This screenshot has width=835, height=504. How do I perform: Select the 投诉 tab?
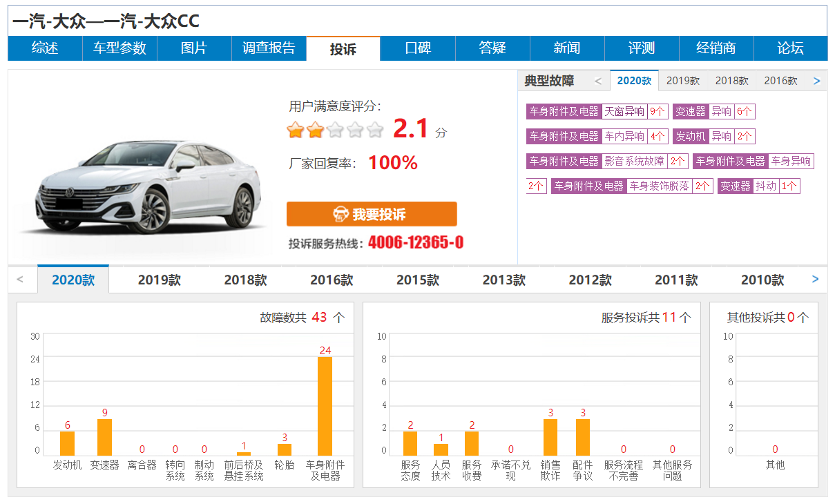(x=343, y=48)
